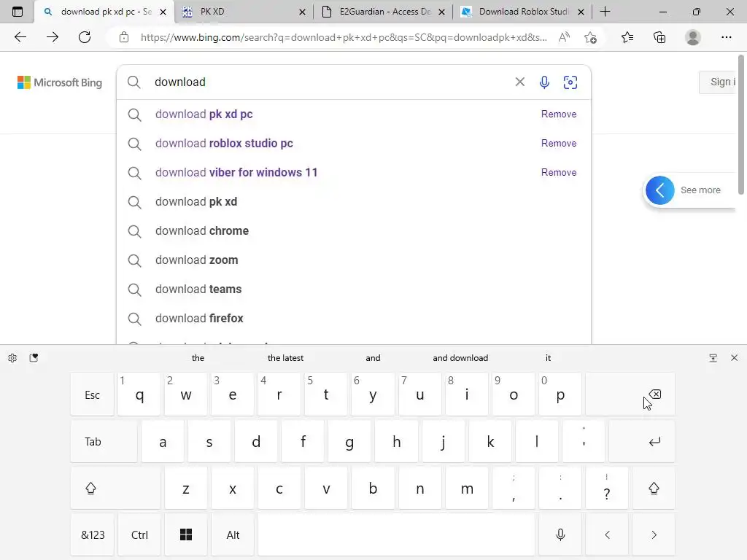Tap the Tab key

pyautogui.click(x=104, y=441)
